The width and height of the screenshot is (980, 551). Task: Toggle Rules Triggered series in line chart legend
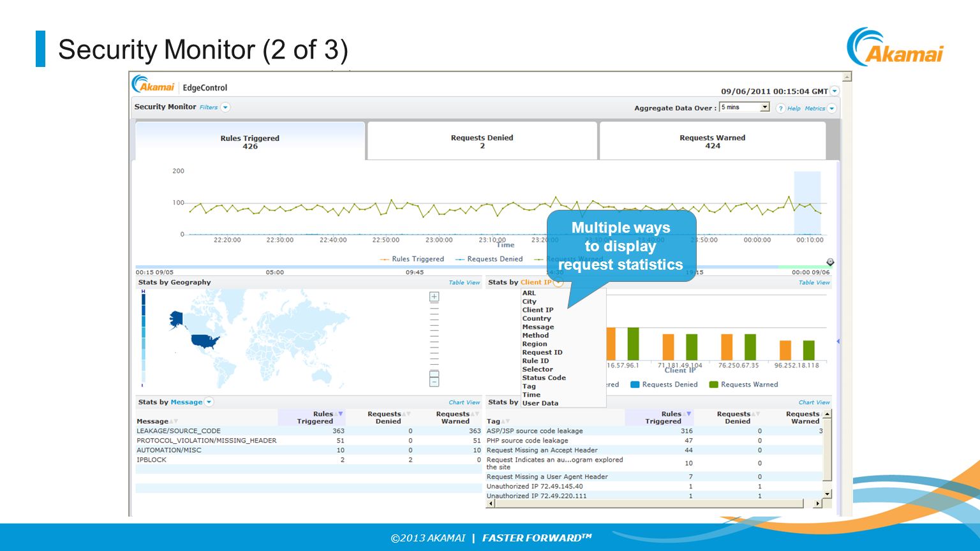pyautogui.click(x=412, y=259)
